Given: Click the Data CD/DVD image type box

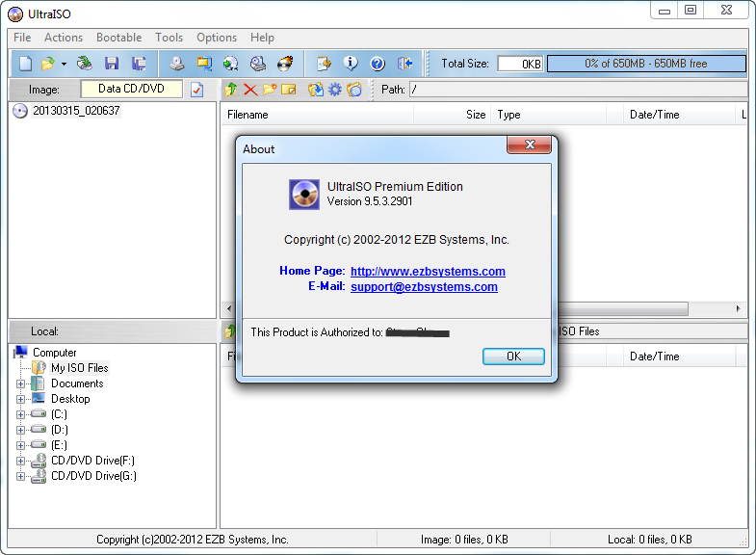Looking at the screenshot, I should (x=132, y=89).
